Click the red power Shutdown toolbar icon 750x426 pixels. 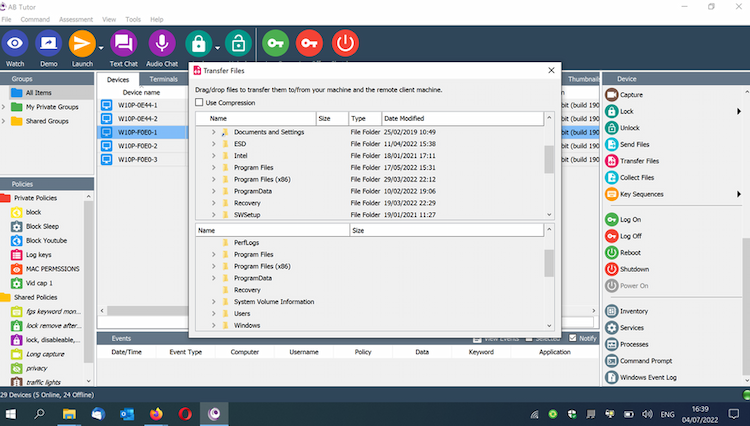tap(345, 43)
